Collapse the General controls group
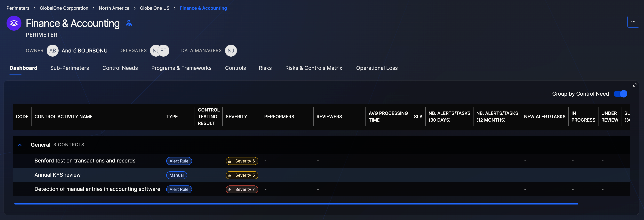Viewport: 644px width, 220px height. click(x=20, y=145)
